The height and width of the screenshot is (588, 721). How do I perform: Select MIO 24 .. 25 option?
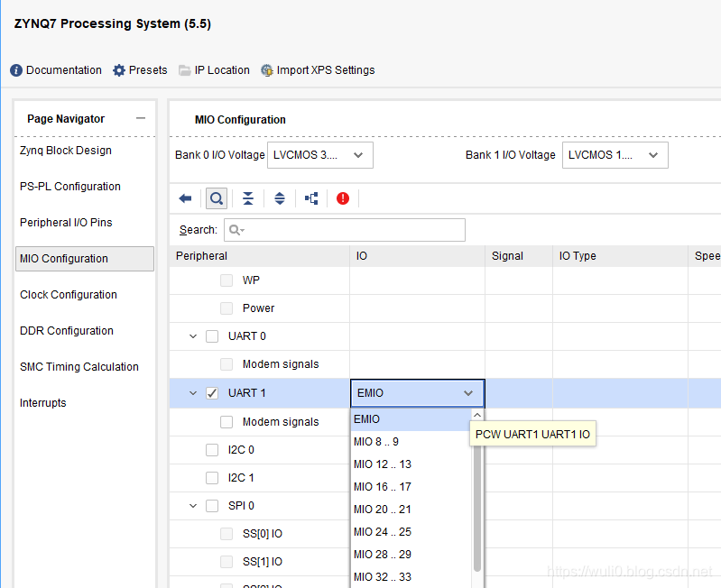(x=411, y=532)
